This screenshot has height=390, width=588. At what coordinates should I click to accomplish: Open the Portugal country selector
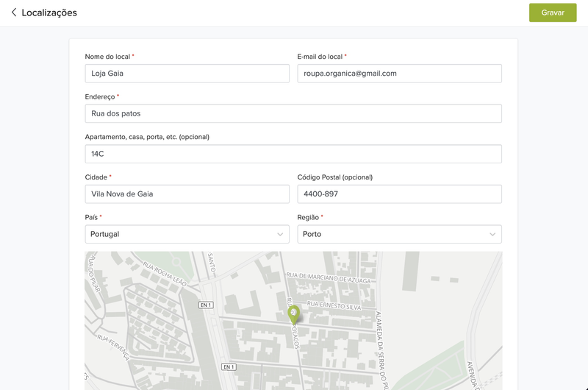pyautogui.click(x=187, y=234)
